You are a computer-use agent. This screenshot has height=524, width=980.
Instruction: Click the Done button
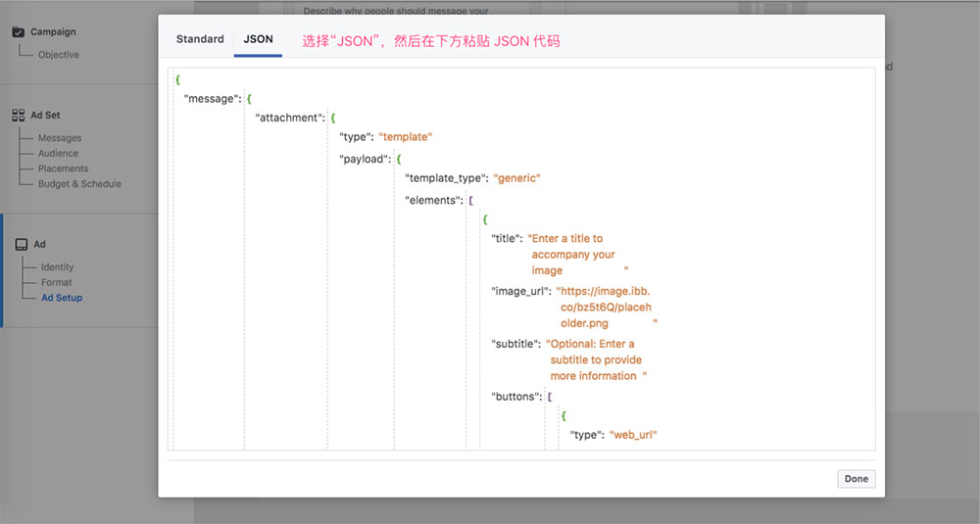point(857,478)
